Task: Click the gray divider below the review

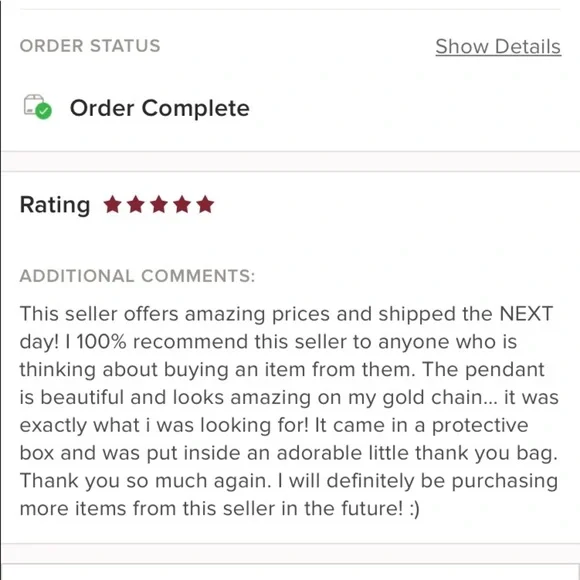Action: (x=291, y=554)
